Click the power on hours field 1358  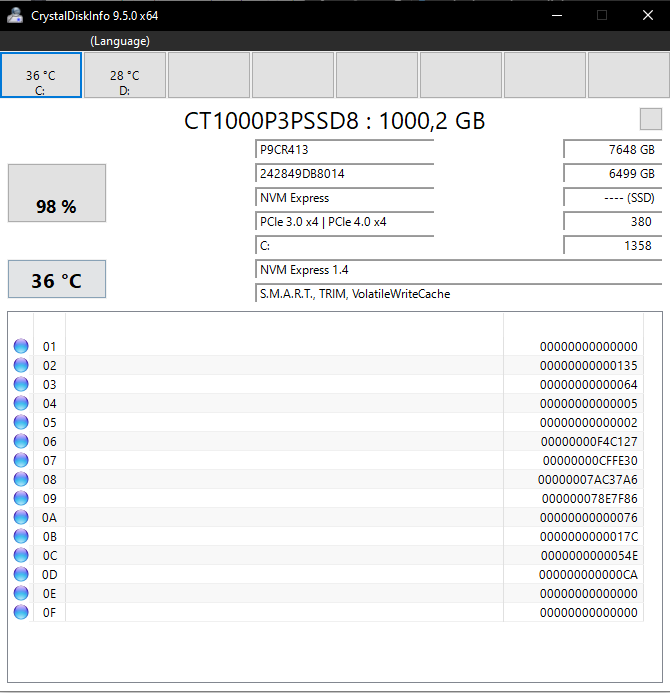(613, 246)
